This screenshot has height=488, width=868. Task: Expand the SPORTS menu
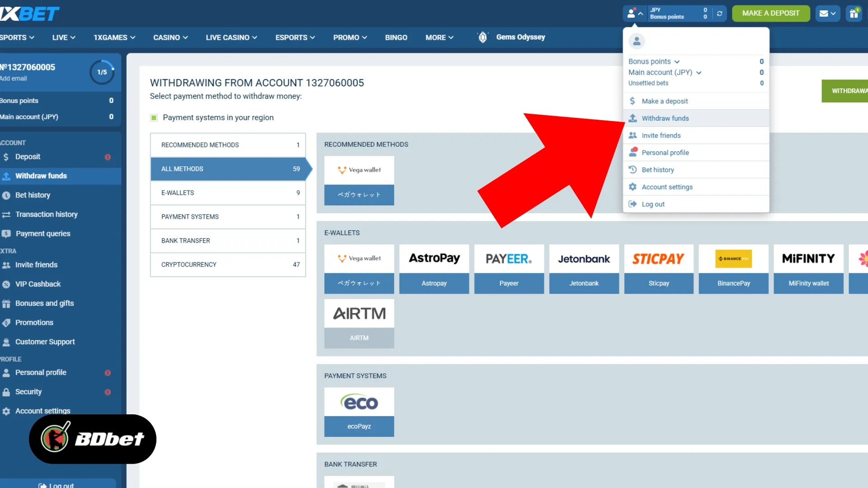(x=17, y=38)
